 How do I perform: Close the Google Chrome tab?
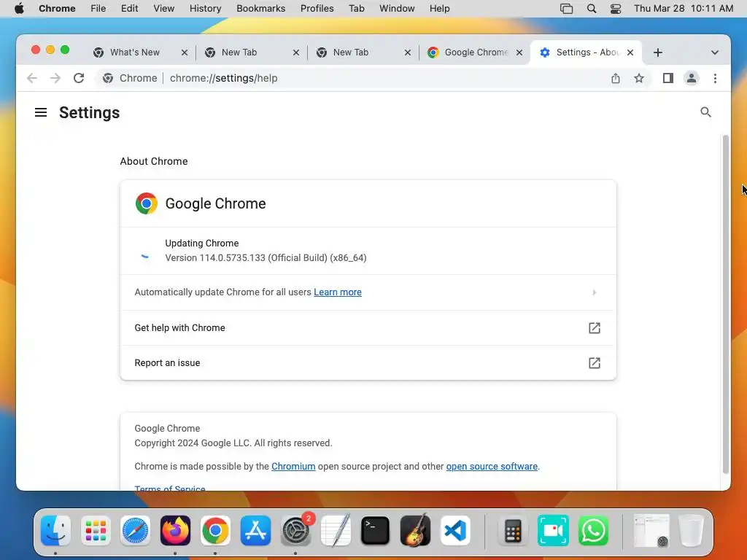[519, 52]
